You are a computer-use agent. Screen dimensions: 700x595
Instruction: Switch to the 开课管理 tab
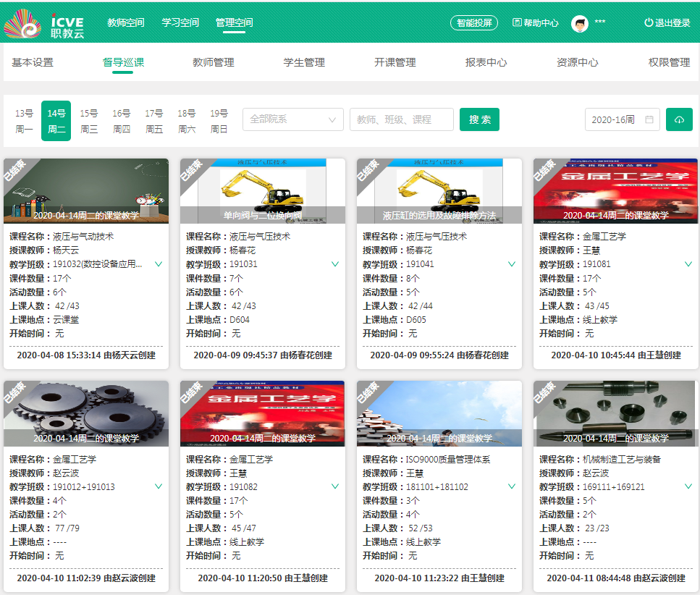point(395,62)
